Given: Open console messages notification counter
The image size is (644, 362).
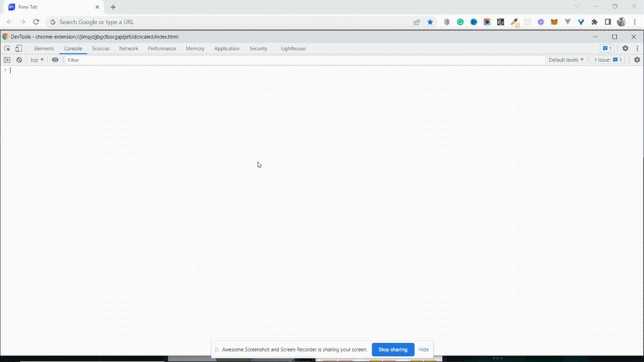Looking at the screenshot, I should pos(607,48).
